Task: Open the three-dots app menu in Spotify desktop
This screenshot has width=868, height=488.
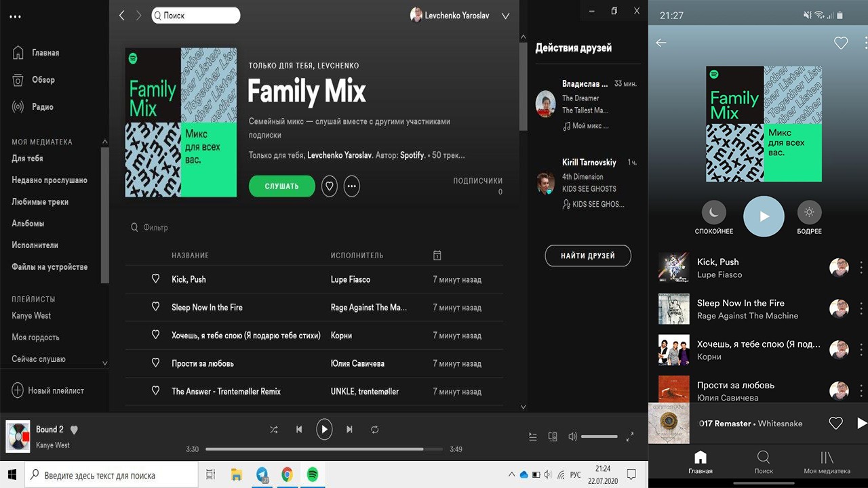Action: tap(15, 17)
